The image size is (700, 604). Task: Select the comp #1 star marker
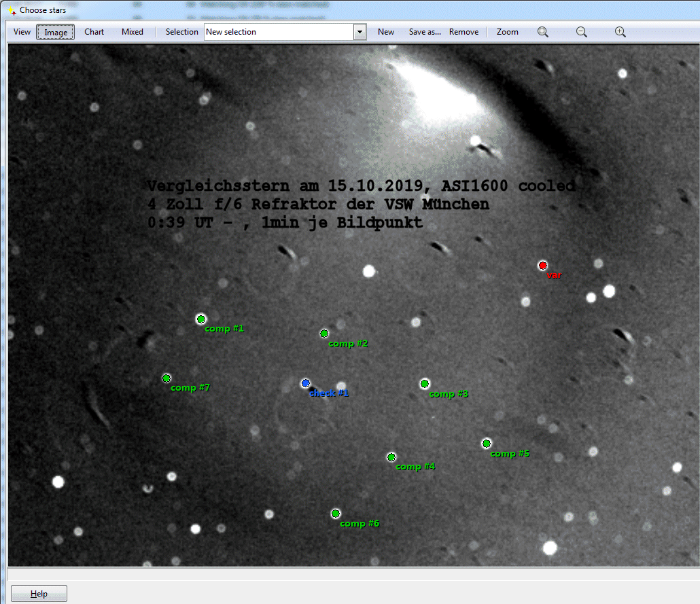pyautogui.click(x=200, y=319)
